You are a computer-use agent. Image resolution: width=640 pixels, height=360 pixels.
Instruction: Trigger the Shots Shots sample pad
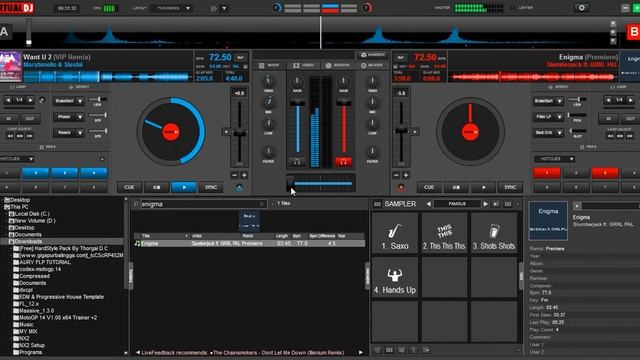tap(494, 234)
